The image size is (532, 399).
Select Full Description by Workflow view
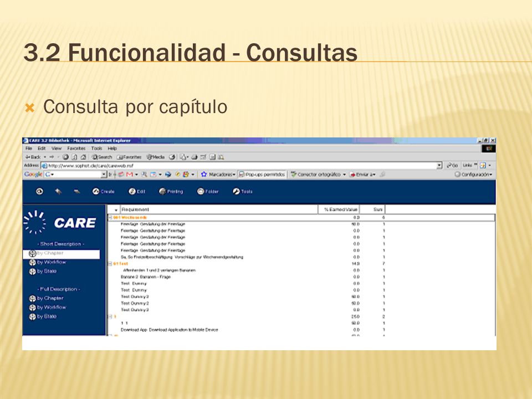tap(48, 308)
